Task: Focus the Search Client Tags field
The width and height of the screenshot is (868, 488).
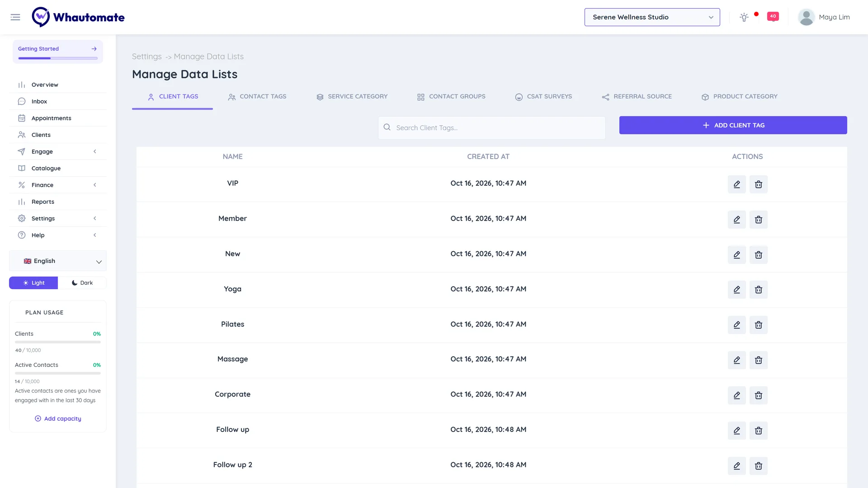Action: click(x=491, y=128)
